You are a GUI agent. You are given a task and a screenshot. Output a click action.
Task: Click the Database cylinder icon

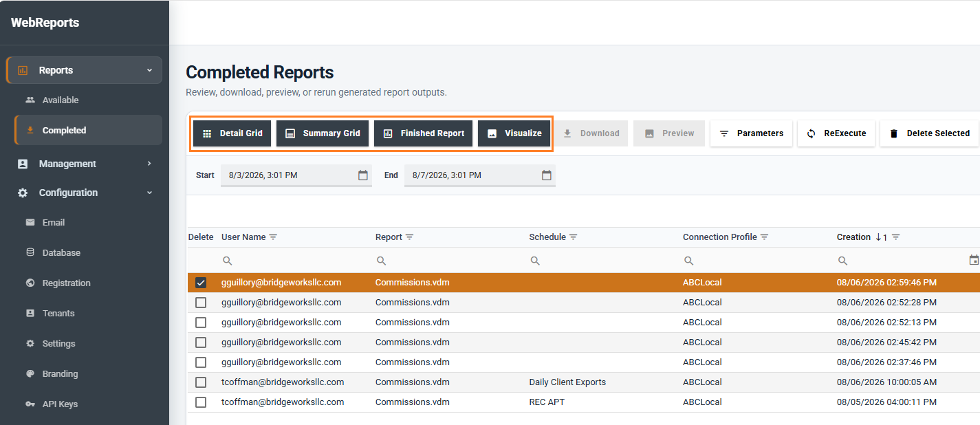tap(30, 252)
